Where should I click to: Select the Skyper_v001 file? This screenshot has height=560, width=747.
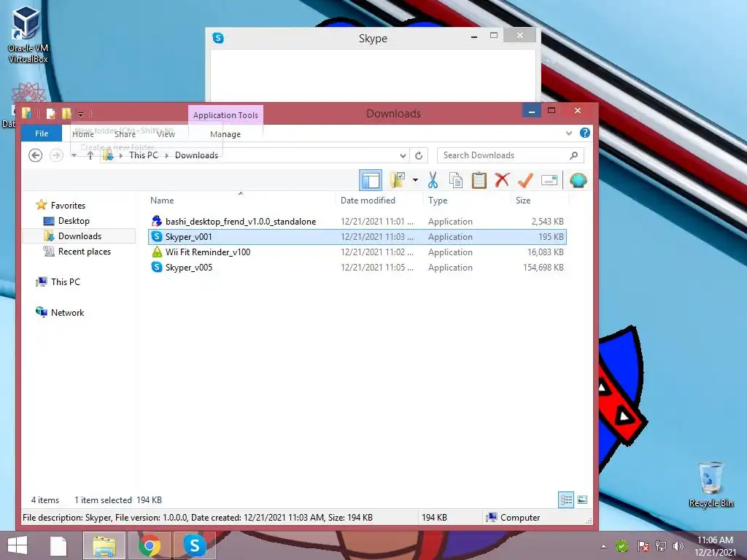[x=357, y=237]
